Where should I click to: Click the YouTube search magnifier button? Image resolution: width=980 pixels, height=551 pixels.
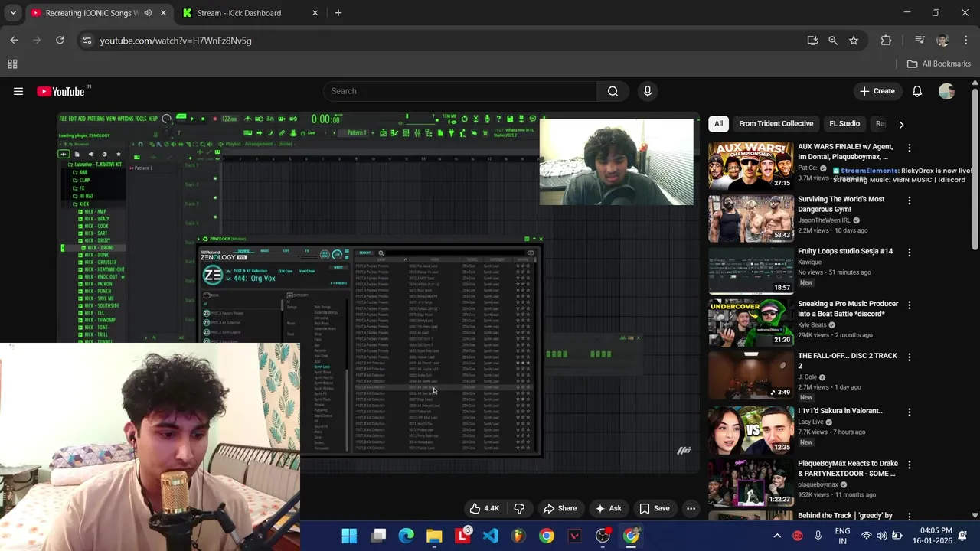coord(612,91)
